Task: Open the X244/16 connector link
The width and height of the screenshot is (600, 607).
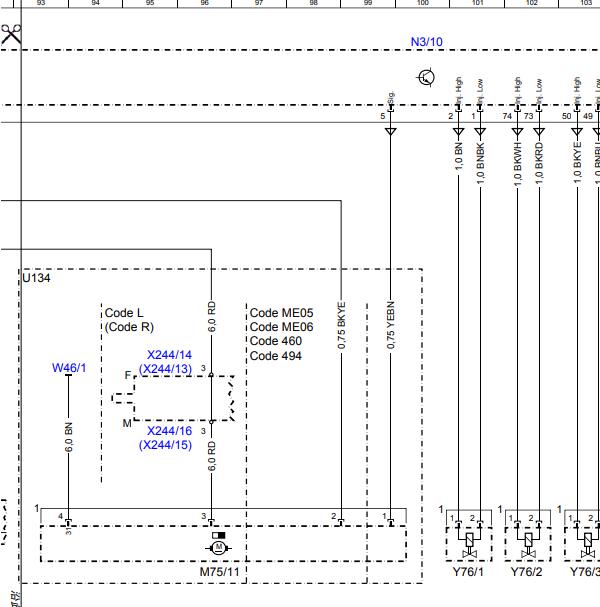Action: coord(170,430)
